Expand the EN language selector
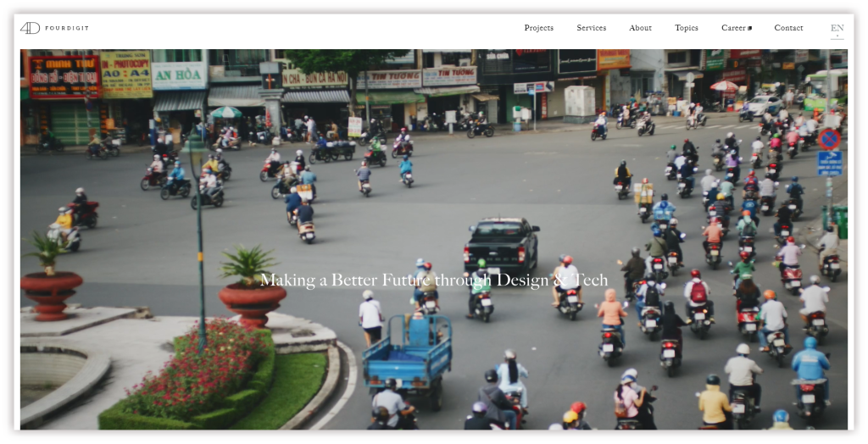Screen dimensions: 868x444 (837, 28)
